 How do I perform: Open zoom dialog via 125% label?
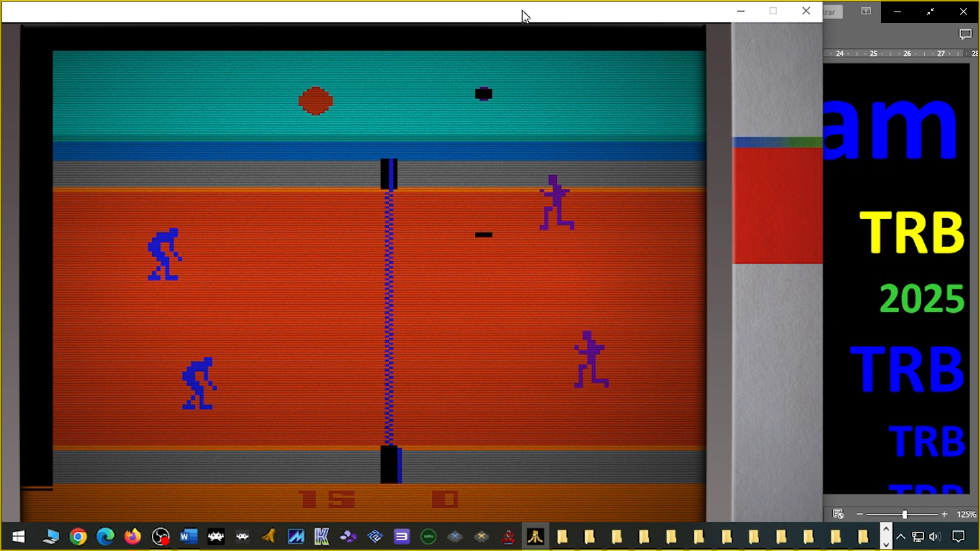click(966, 514)
